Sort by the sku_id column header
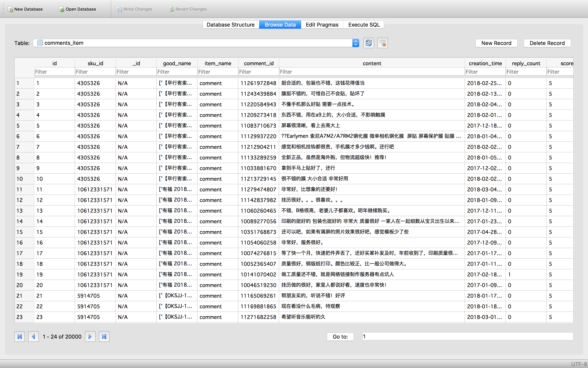The height and width of the screenshot is (368, 588). click(x=95, y=63)
